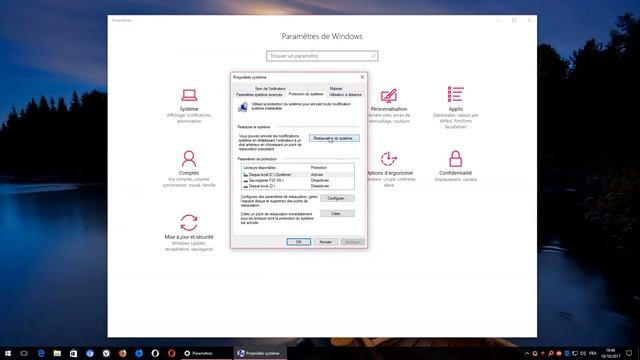Show hidden system tray icons

[527, 353]
